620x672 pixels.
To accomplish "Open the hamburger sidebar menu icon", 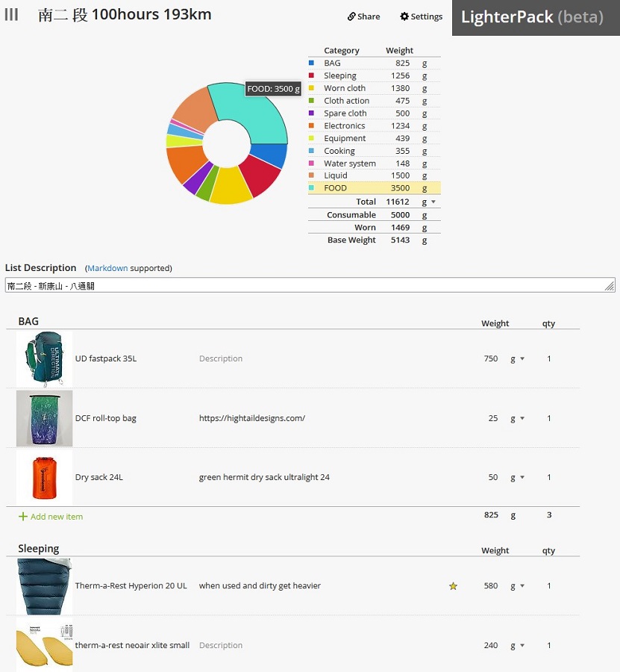I will tap(11, 15).
